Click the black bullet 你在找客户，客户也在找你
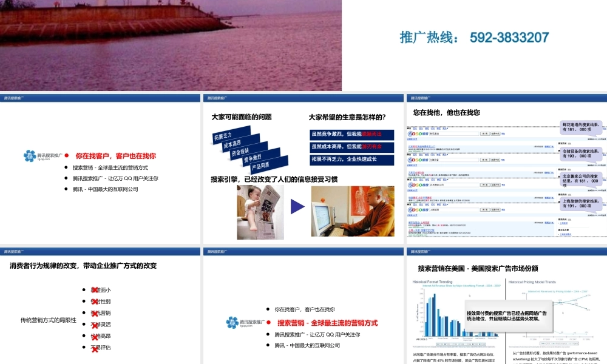607x364 pixels. coord(305,309)
